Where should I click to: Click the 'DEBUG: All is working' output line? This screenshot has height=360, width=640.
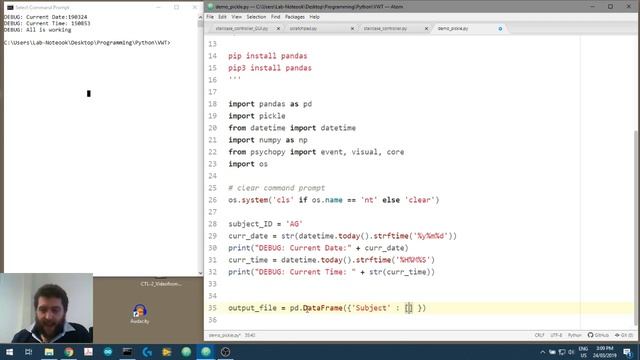[x=38, y=30]
